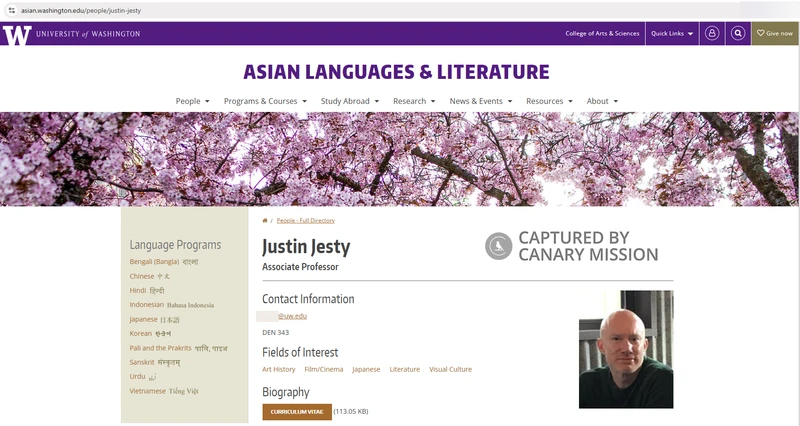Click the Biography heading
This screenshot has height=426, width=800.
[x=286, y=392]
